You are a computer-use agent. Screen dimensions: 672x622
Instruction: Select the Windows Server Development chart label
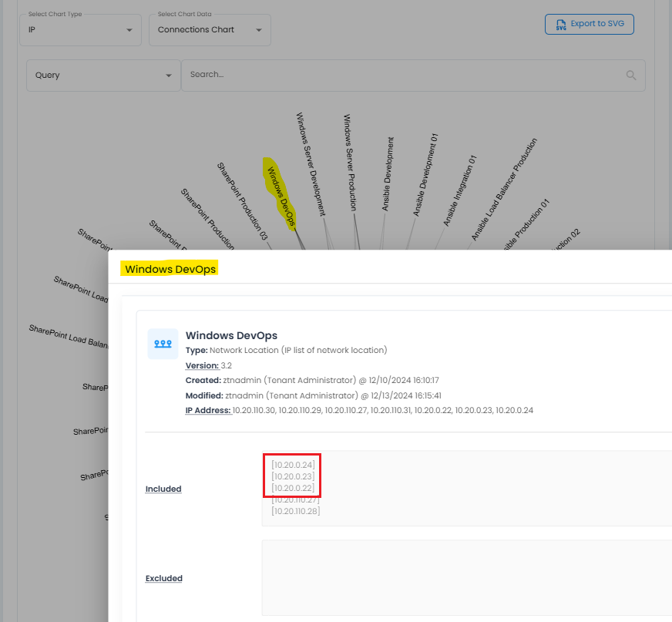coord(311,164)
